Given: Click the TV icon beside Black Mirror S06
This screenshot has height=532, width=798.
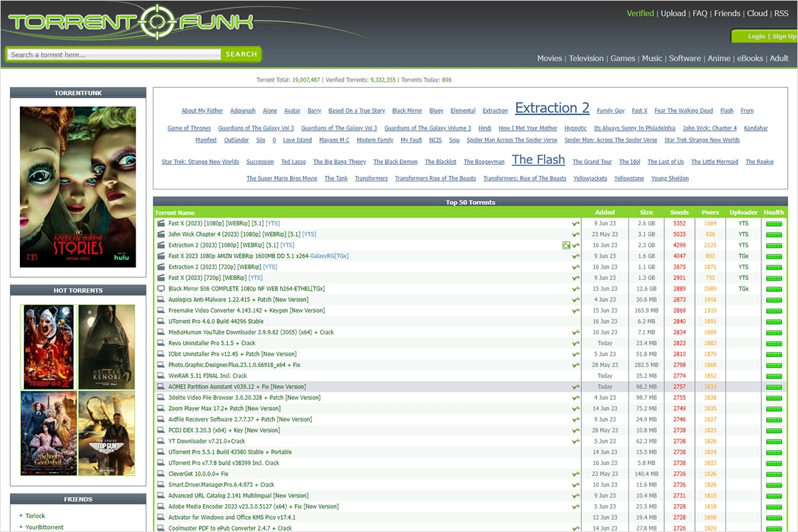Looking at the screenshot, I should [x=160, y=289].
